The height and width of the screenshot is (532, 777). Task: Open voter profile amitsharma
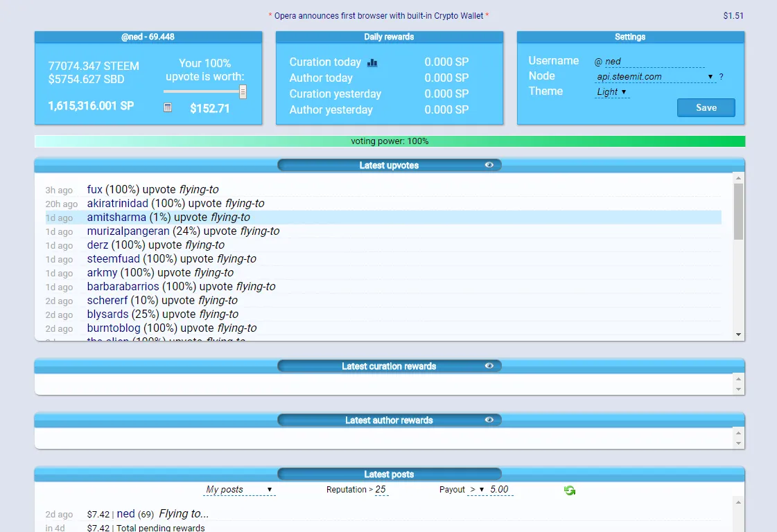coord(116,217)
